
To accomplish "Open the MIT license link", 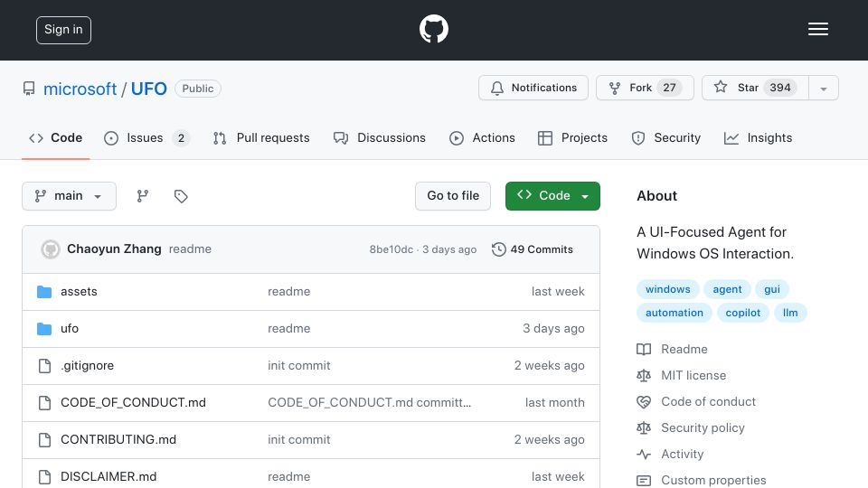I will click(x=693, y=376).
